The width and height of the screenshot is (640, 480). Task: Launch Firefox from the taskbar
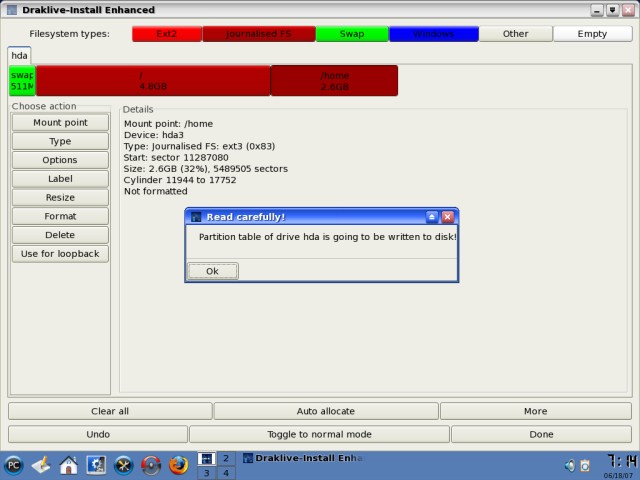(x=179, y=465)
